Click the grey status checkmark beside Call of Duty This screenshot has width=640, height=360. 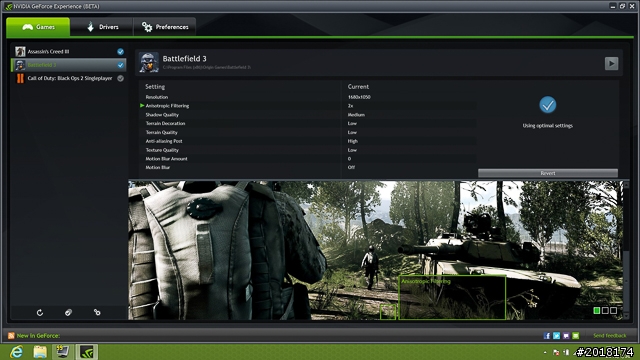pyautogui.click(x=120, y=78)
